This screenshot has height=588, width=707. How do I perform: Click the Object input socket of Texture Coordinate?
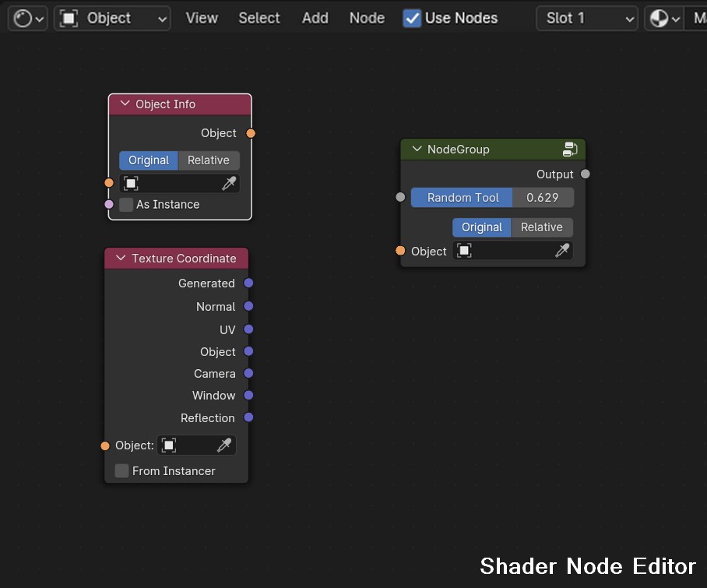click(105, 446)
